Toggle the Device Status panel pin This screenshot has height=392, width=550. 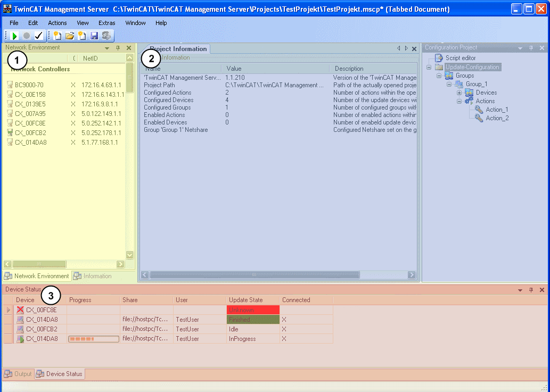[x=531, y=290]
